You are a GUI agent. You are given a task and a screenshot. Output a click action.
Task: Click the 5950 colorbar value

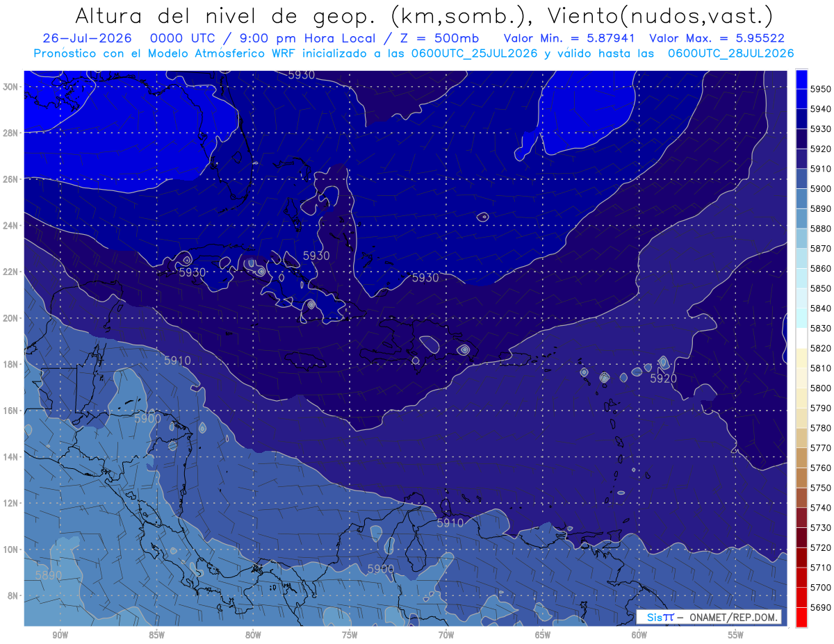tap(821, 89)
